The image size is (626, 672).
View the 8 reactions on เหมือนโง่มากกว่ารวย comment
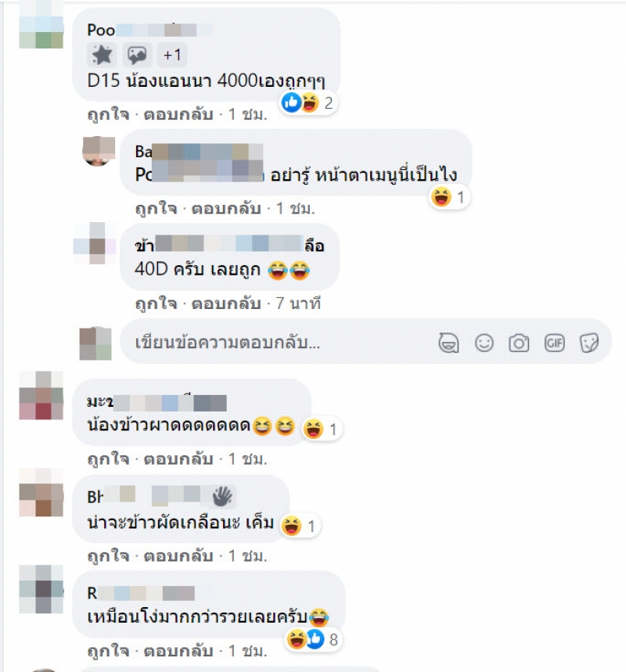(x=314, y=639)
